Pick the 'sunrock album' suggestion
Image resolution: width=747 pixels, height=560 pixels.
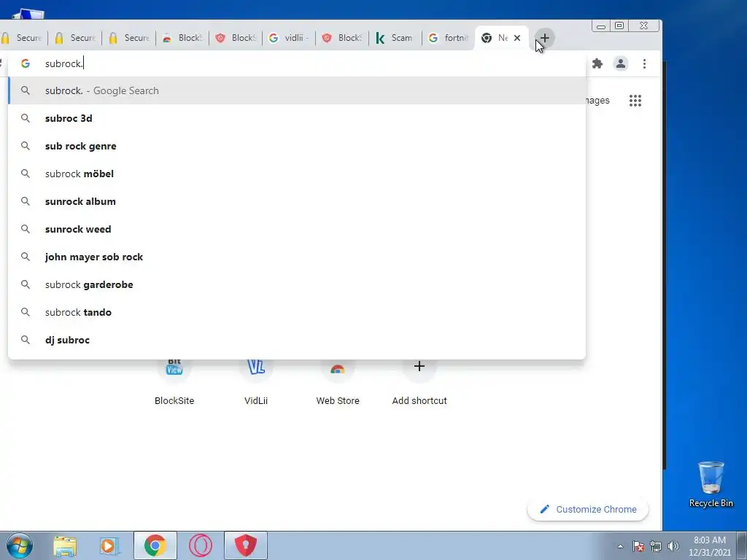pyautogui.click(x=297, y=201)
